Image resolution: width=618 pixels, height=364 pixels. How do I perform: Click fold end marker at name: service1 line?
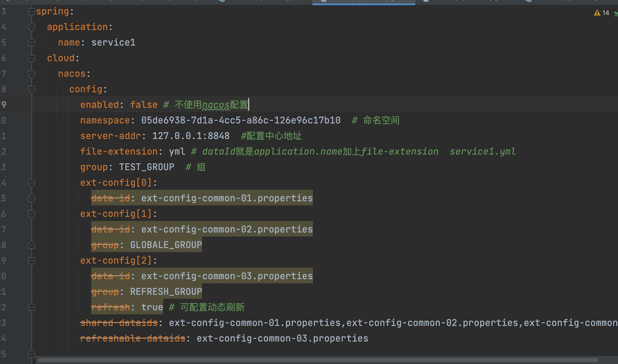coord(31,43)
